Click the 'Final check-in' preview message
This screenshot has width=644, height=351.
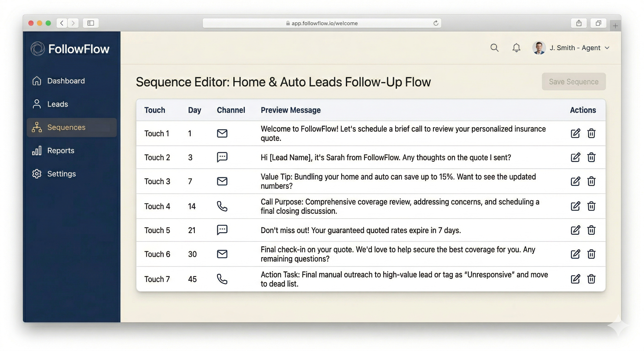tap(398, 254)
